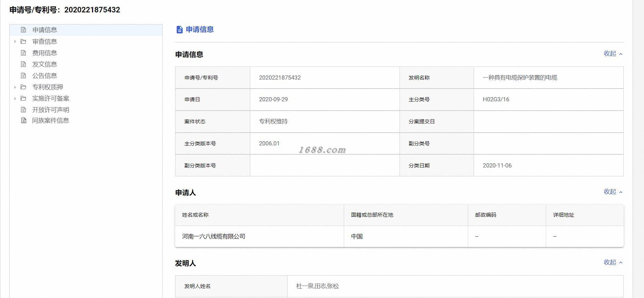Open 公告信息 in the left tree
The image size is (644, 298).
tap(44, 75)
